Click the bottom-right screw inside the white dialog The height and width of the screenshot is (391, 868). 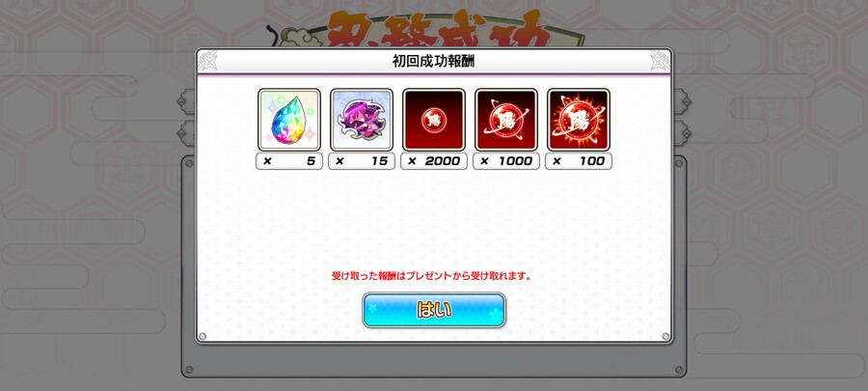(665, 336)
